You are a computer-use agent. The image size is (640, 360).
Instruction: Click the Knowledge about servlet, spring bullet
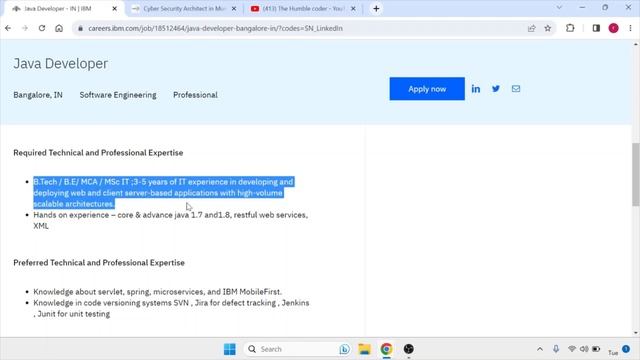[158, 292]
